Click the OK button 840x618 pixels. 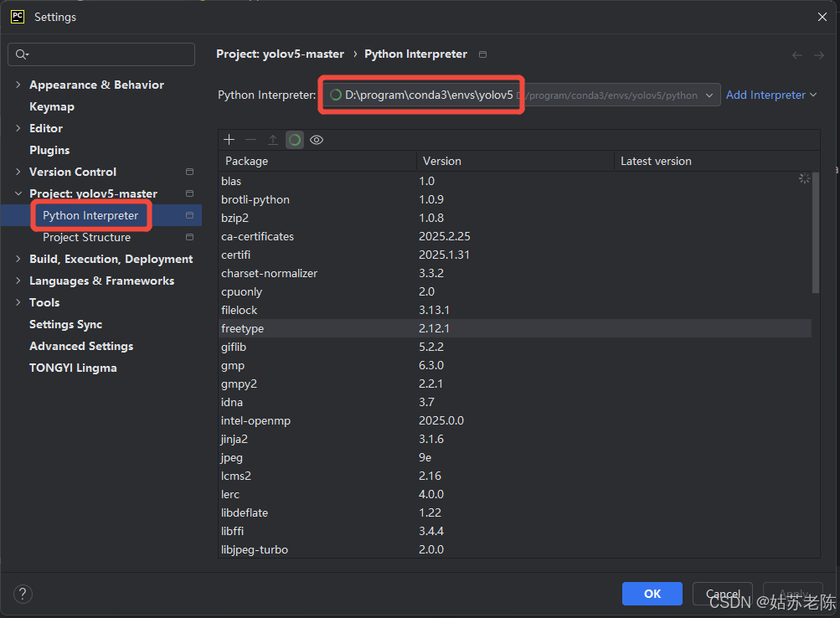pyautogui.click(x=652, y=594)
